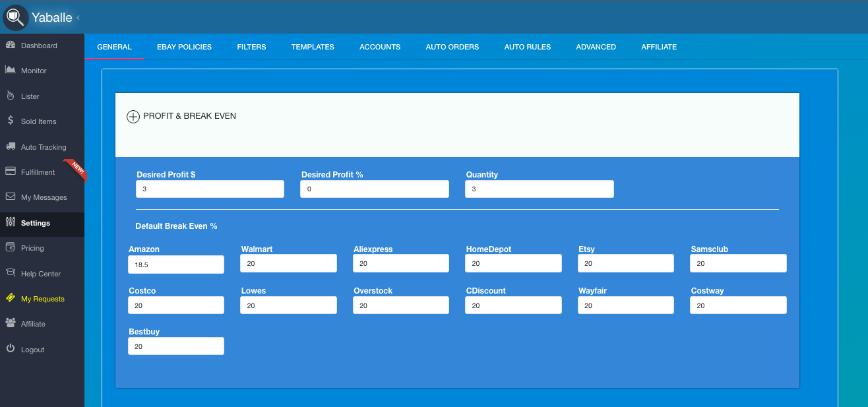Open Help Center from the sidebar
The width and height of the screenshot is (868, 407).
[40, 274]
